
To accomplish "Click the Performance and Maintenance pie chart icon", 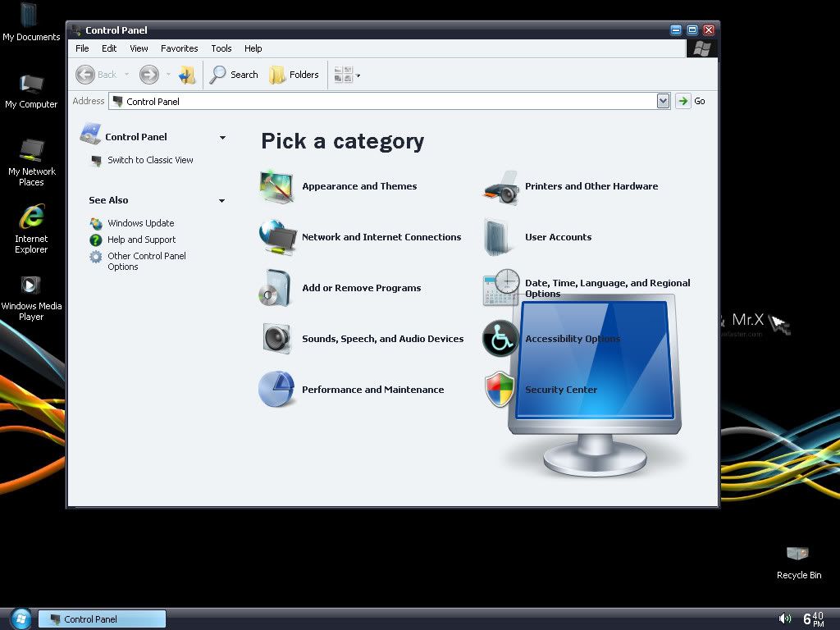I will [x=276, y=390].
